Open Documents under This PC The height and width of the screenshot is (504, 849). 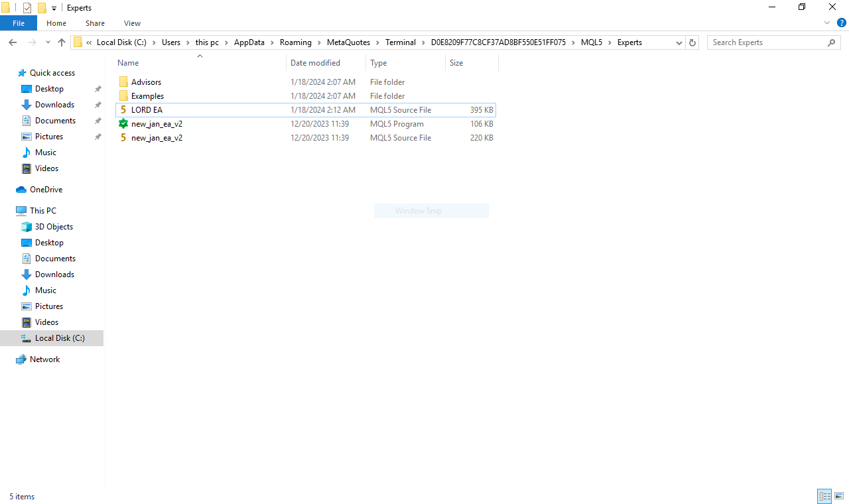(55, 259)
